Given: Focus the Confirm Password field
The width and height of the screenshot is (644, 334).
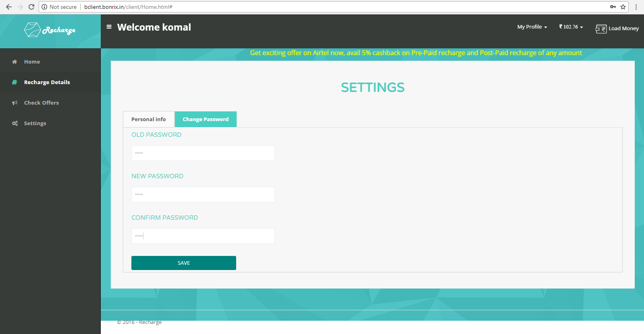Looking at the screenshot, I should click(203, 236).
